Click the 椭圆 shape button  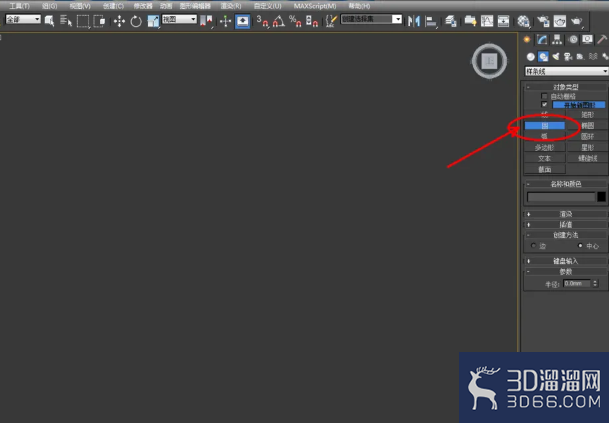point(587,125)
